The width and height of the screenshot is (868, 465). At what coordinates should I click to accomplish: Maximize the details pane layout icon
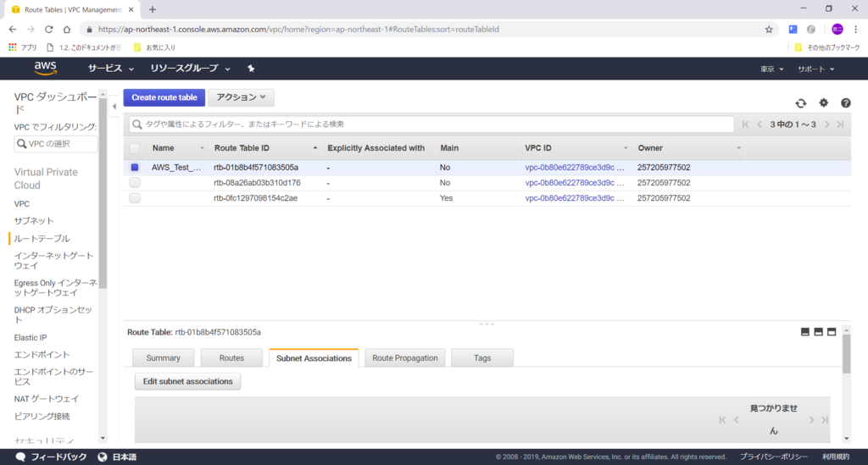click(x=832, y=332)
